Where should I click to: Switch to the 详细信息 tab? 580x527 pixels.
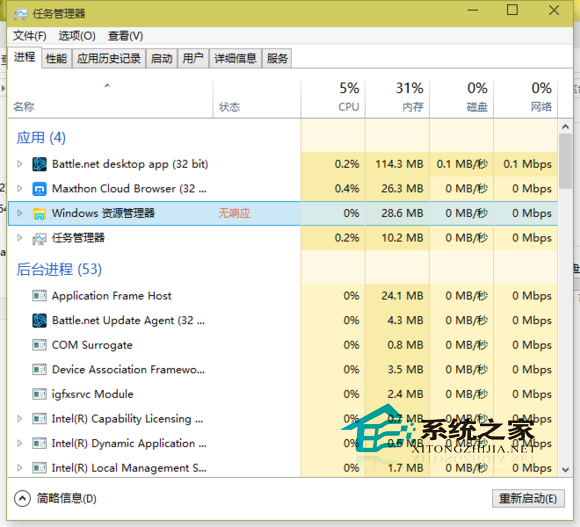235,58
